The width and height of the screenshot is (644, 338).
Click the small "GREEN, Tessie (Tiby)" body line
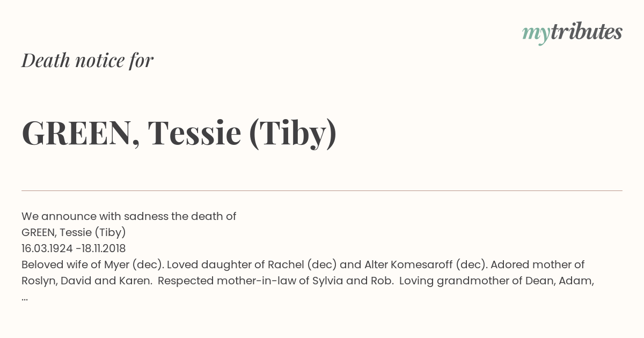point(74,233)
